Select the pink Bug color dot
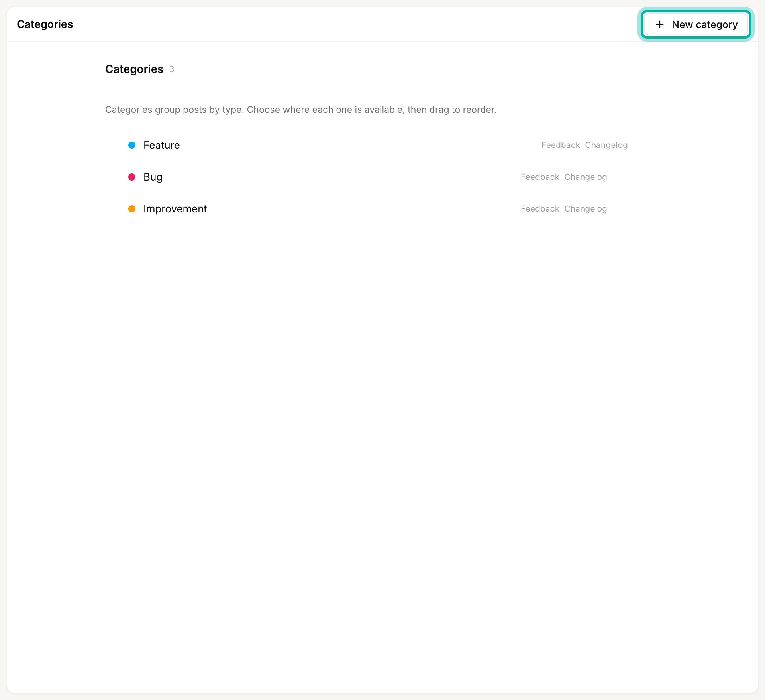The height and width of the screenshot is (700, 765). [132, 177]
